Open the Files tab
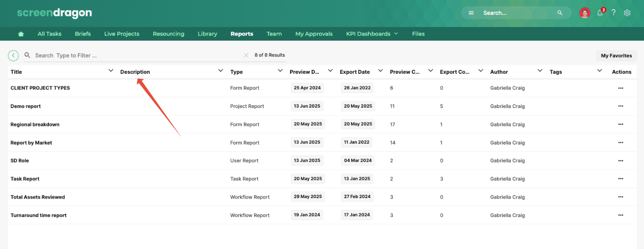 [418, 34]
